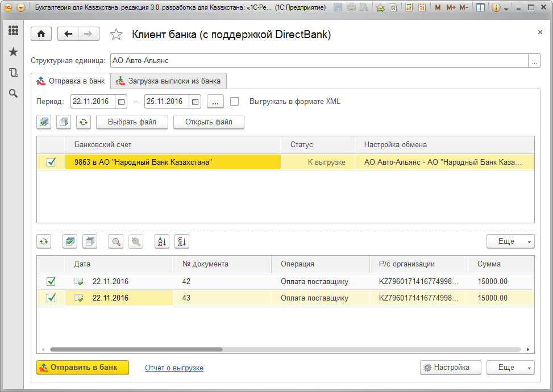Viewport: 553px width, 392px height.
Task: Sort documents descending Z-A
Action: (181, 241)
